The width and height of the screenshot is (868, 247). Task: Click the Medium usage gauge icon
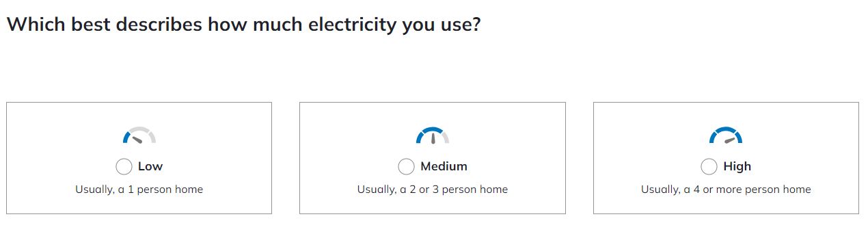pos(433,135)
